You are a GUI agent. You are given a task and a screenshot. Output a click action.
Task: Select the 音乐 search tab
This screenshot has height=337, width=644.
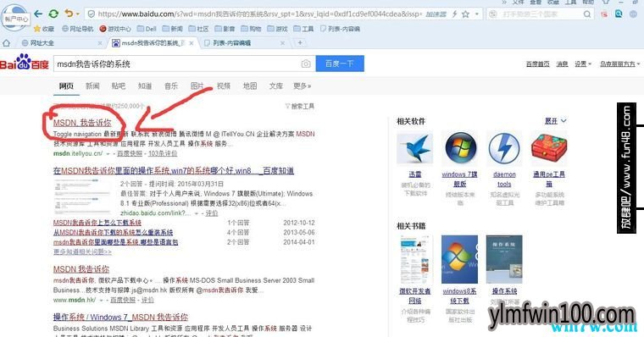click(171, 86)
